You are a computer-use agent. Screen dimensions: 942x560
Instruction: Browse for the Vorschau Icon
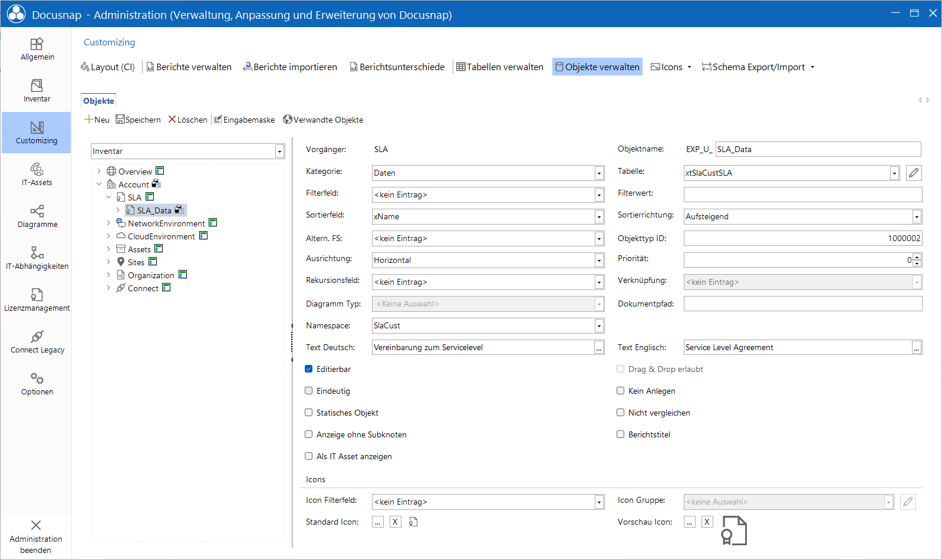pos(690,522)
